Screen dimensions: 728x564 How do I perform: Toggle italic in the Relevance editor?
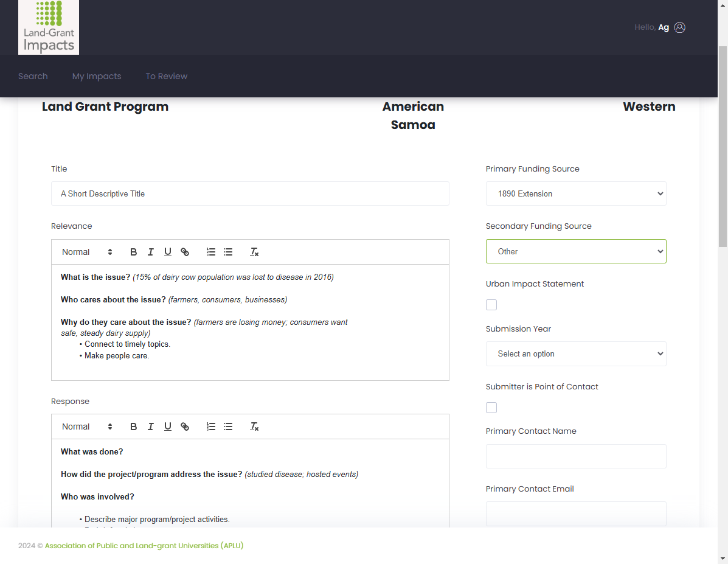[150, 252]
